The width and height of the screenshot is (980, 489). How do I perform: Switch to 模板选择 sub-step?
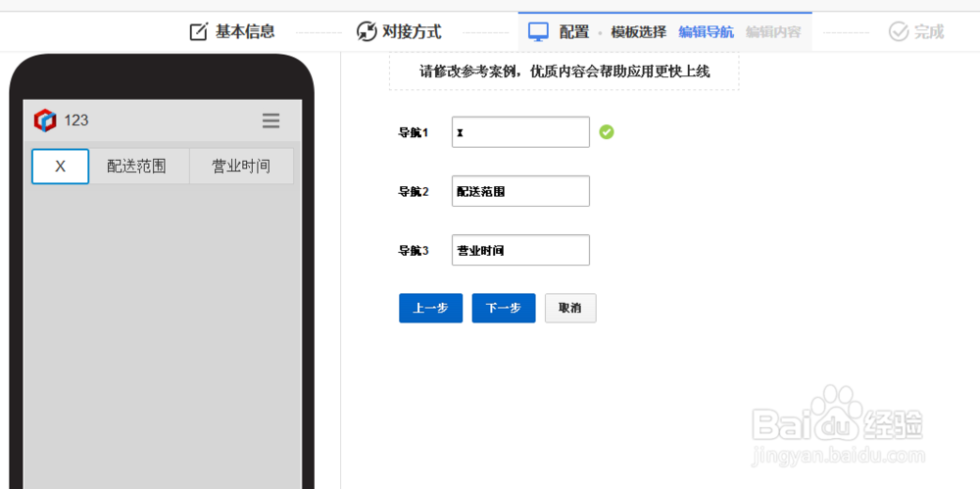click(x=639, y=32)
